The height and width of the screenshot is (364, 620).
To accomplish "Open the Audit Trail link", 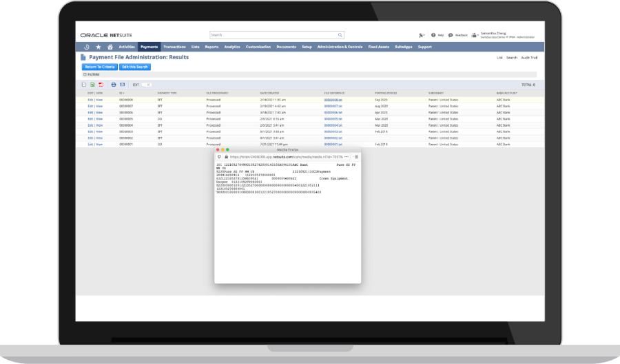I will tap(529, 58).
